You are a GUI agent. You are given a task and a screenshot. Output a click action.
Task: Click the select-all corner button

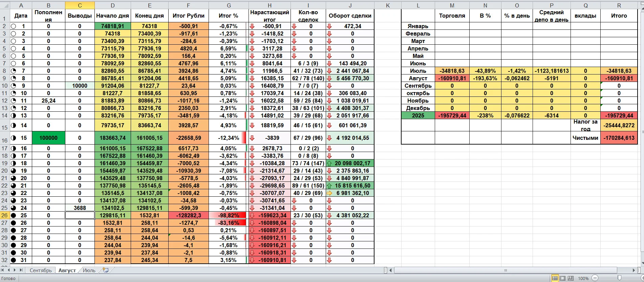5,5
